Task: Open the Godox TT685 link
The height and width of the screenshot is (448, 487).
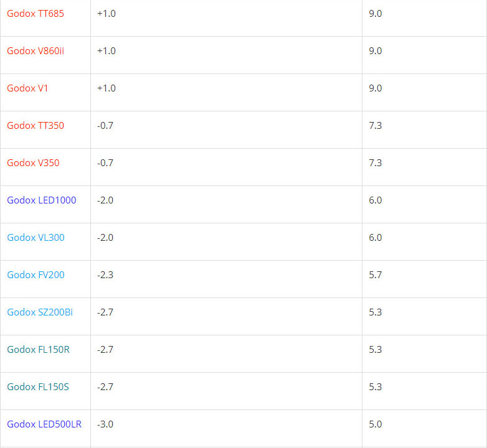Action: coord(35,14)
